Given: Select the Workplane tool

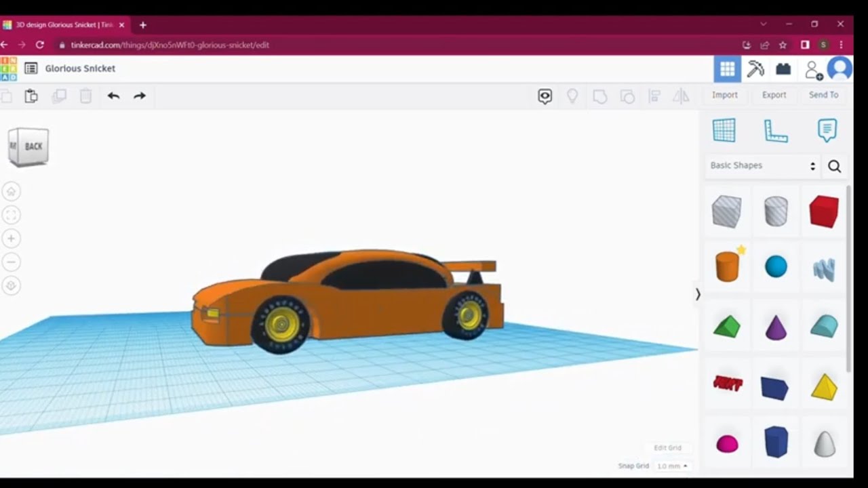Looking at the screenshot, I should click(x=724, y=130).
